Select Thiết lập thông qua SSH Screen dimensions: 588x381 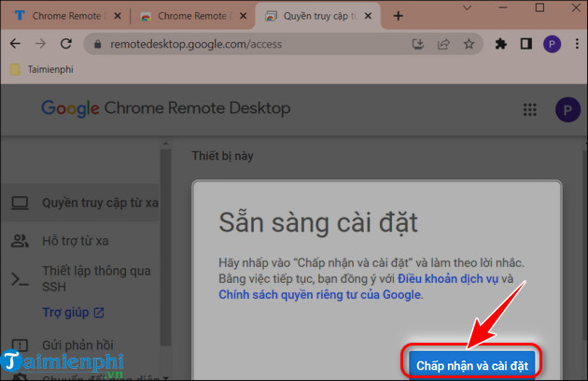[x=80, y=279]
